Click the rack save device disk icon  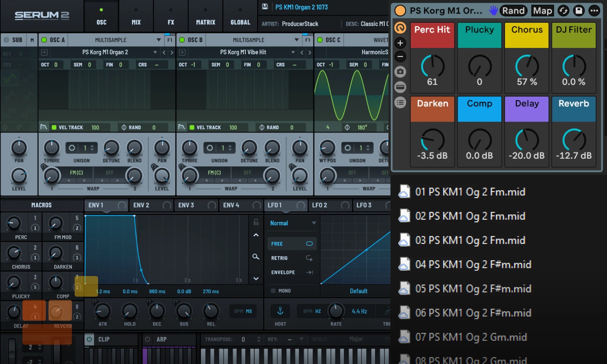point(579,11)
